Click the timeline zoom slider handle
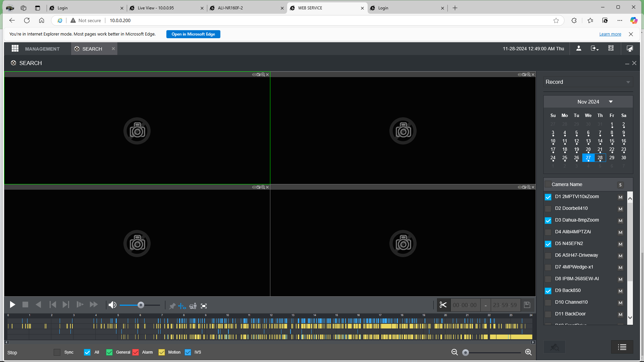Image resolution: width=644 pixels, height=362 pixels. click(465, 352)
